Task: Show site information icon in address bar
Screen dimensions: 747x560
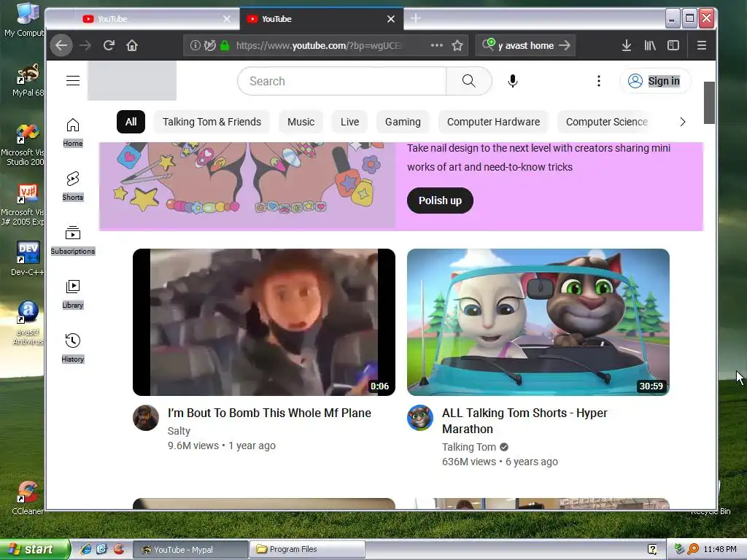Action: click(x=195, y=45)
